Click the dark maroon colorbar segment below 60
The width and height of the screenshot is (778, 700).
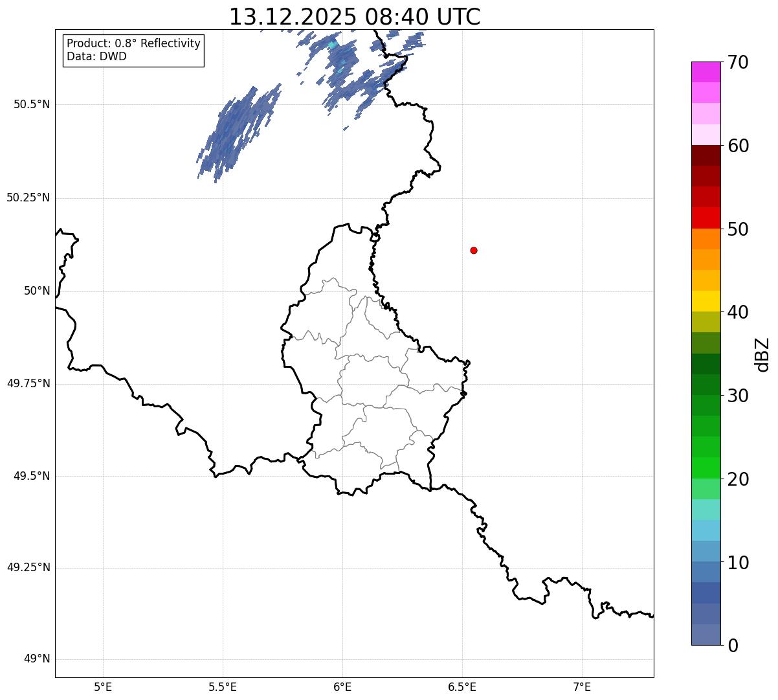[x=706, y=155]
